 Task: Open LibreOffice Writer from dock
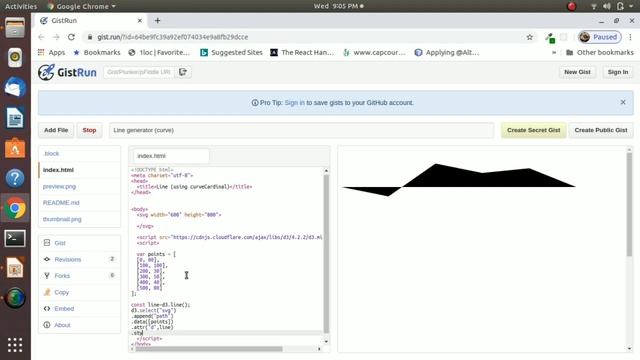pos(15,118)
